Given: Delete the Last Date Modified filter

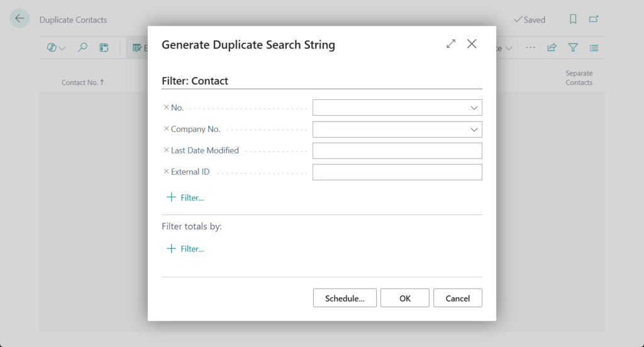Looking at the screenshot, I should tap(166, 150).
